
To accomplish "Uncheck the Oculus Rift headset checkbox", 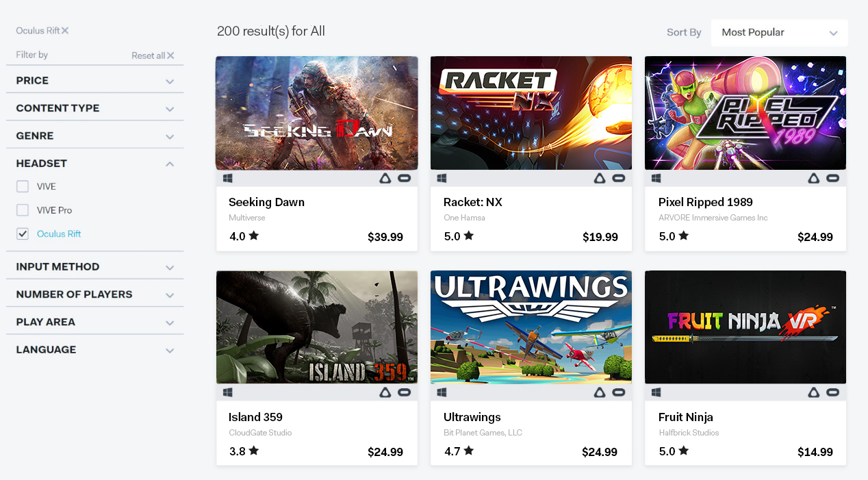I will (x=23, y=233).
